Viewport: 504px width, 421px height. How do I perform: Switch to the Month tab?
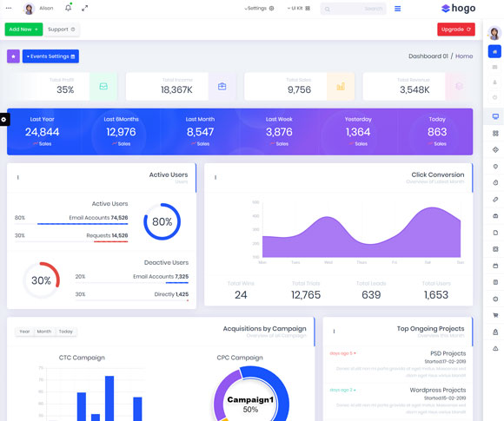click(44, 332)
